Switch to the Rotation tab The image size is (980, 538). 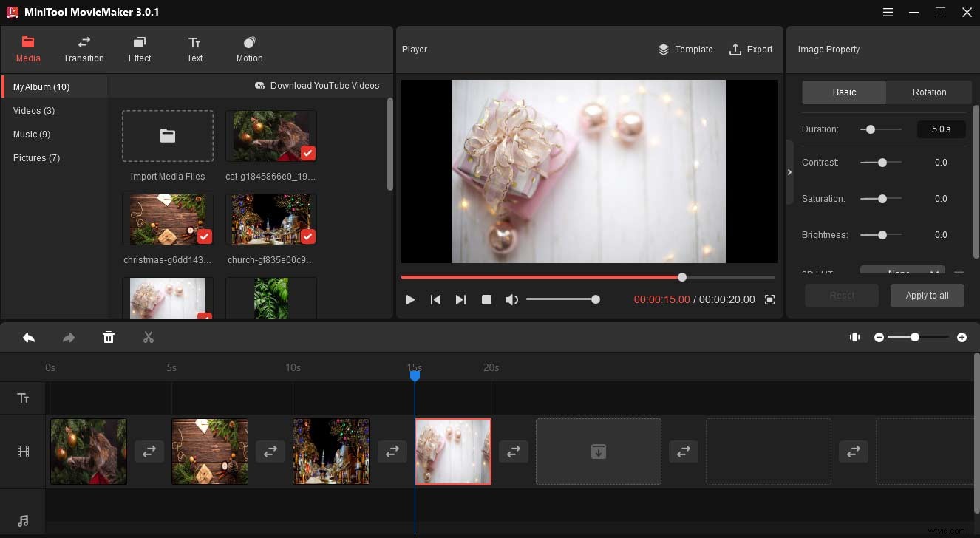[928, 92]
